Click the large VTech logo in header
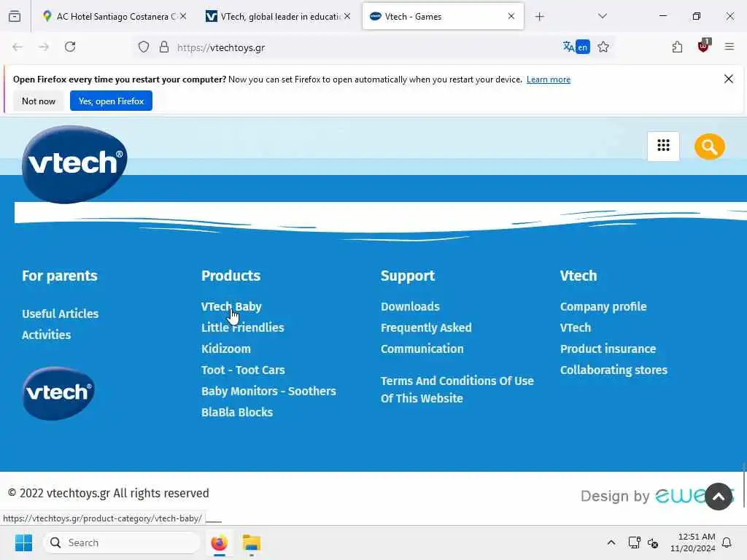 75,164
